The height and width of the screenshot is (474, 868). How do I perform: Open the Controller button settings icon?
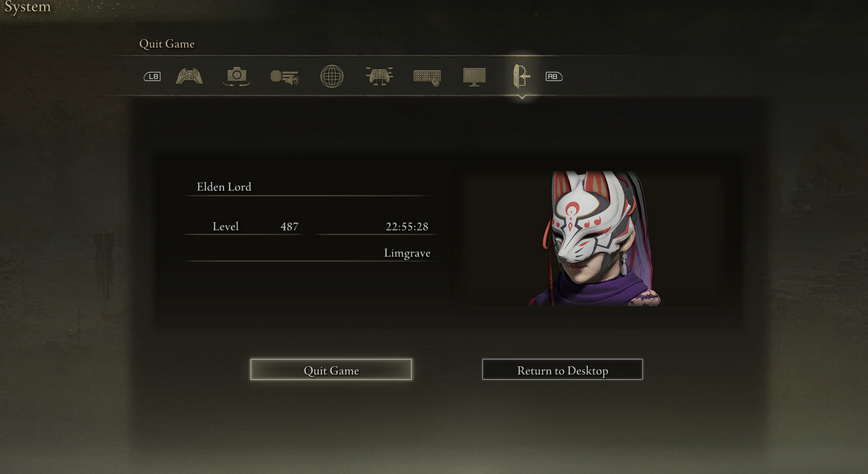tap(379, 77)
